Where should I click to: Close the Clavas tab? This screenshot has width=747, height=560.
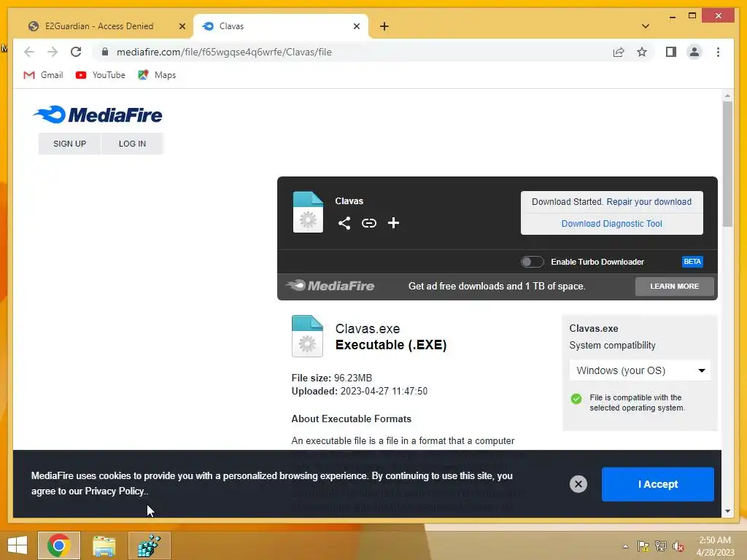(356, 26)
